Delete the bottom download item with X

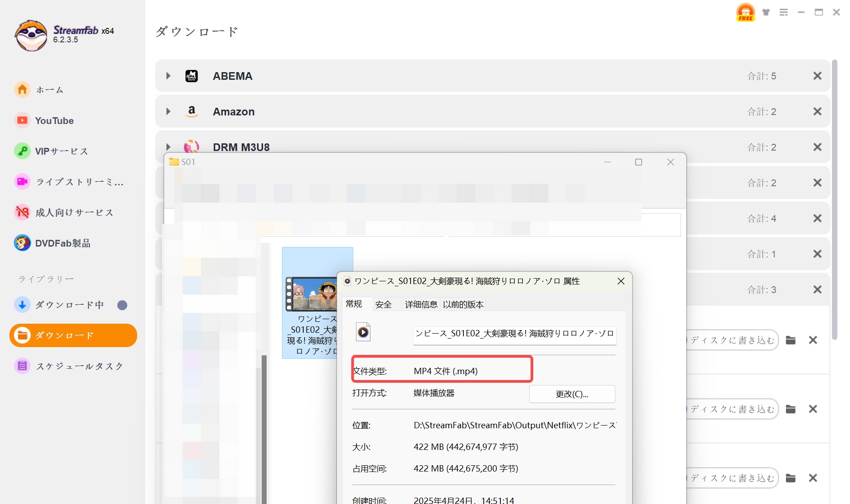tap(813, 478)
